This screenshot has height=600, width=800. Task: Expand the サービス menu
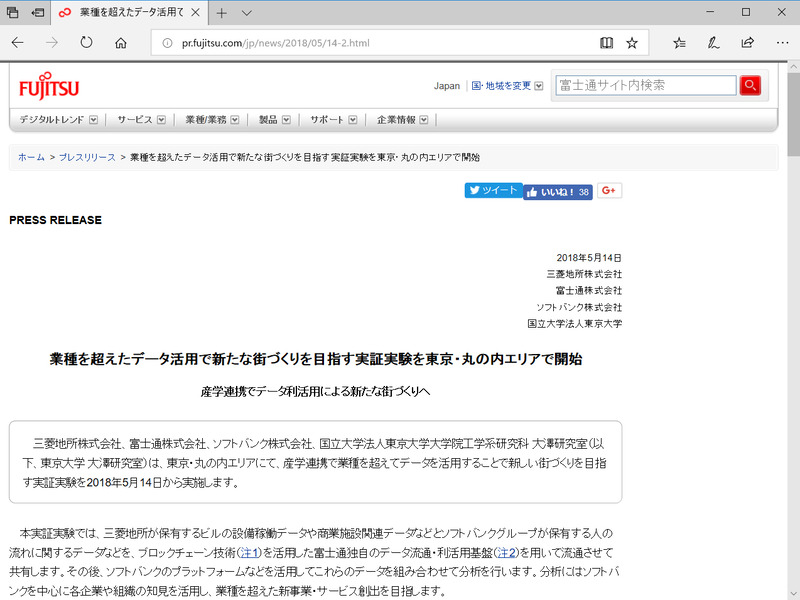141,120
